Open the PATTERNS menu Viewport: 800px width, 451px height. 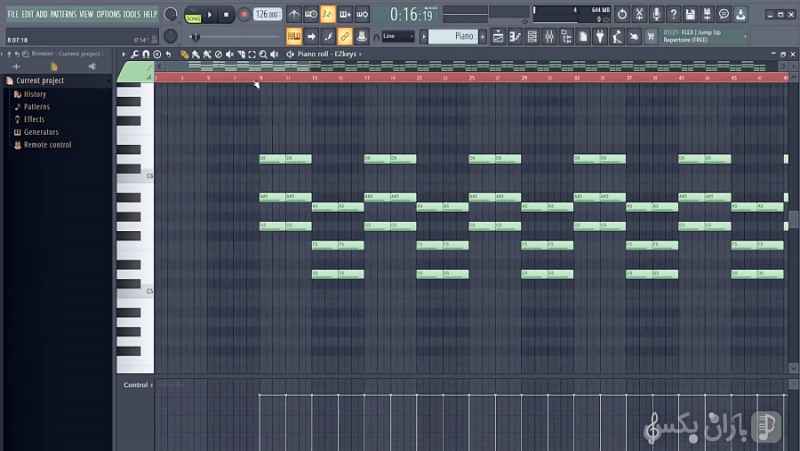point(64,14)
